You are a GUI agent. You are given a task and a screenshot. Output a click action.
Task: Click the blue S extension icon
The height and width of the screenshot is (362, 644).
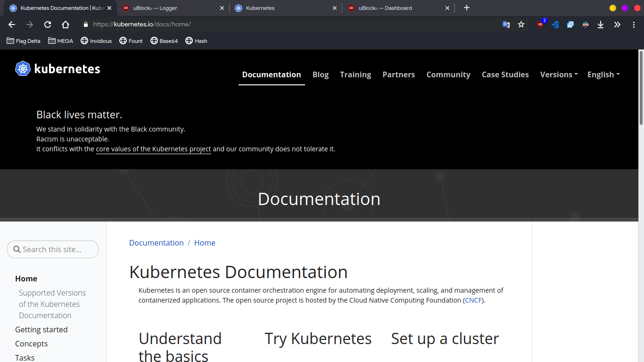pyautogui.click(x=555, y=25)
